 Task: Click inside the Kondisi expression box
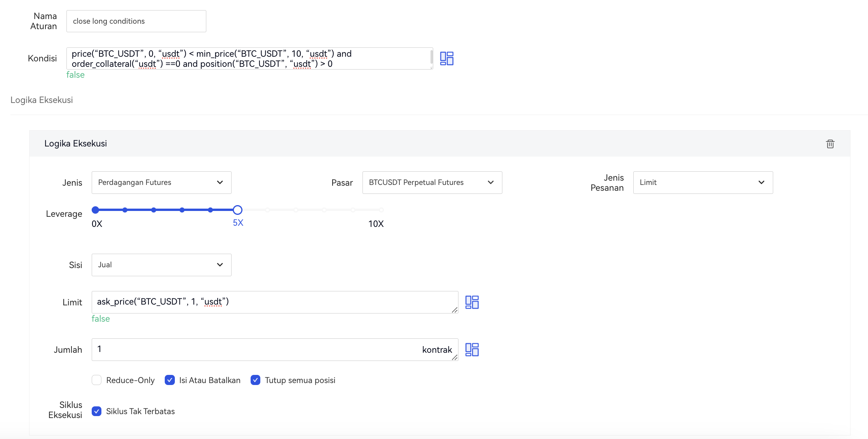pos(249,58)
